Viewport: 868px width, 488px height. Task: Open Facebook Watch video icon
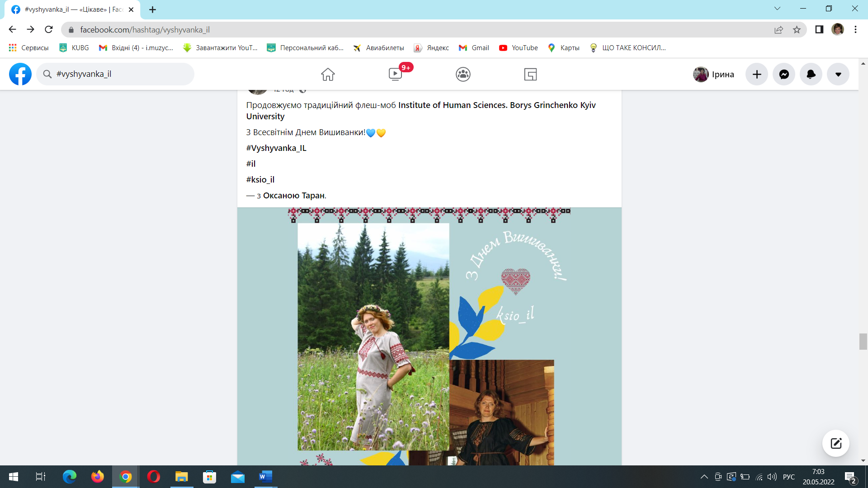coord(395,74)
